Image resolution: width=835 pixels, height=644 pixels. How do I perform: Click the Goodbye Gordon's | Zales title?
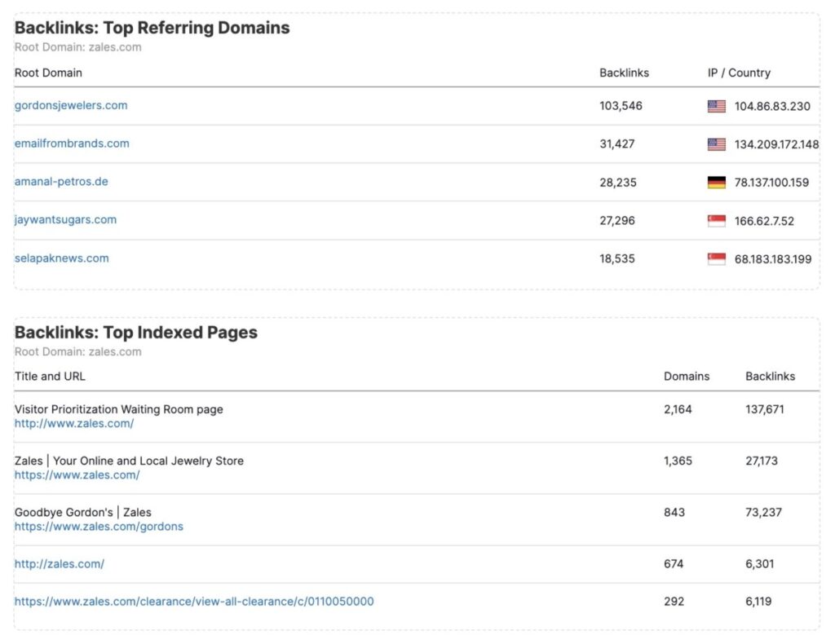coord(83,513)
